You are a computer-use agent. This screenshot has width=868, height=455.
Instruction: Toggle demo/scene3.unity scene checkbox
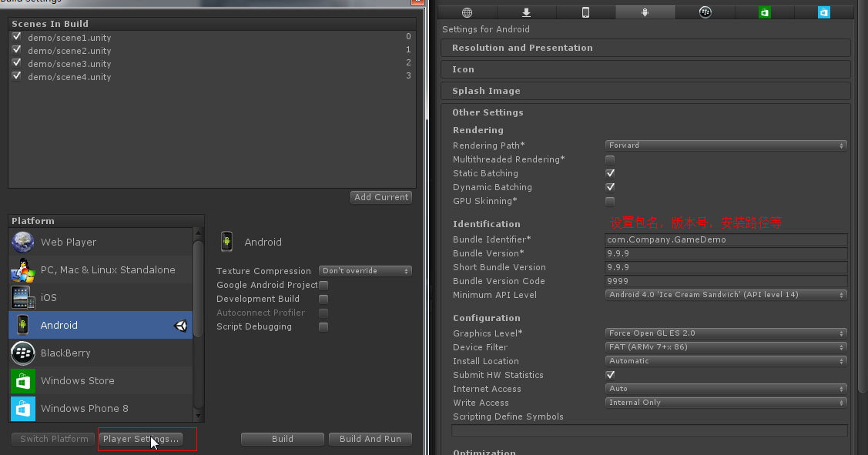point(17,63)
